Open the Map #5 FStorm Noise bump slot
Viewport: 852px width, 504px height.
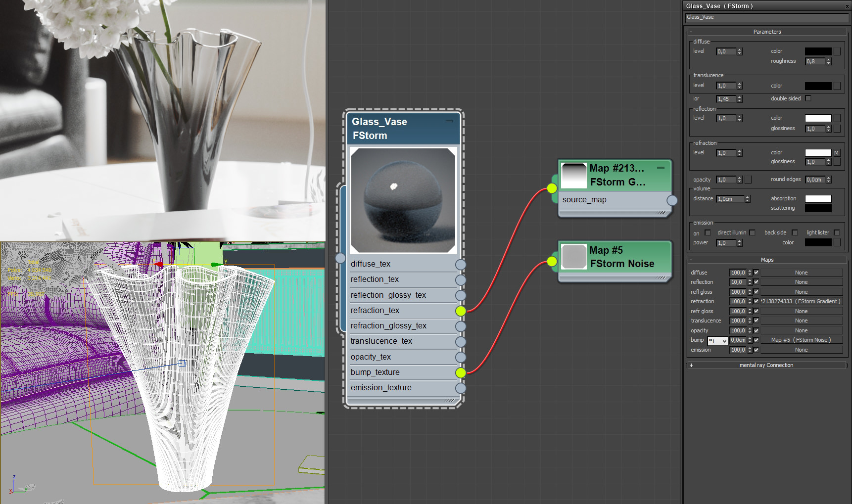point(801,340)
